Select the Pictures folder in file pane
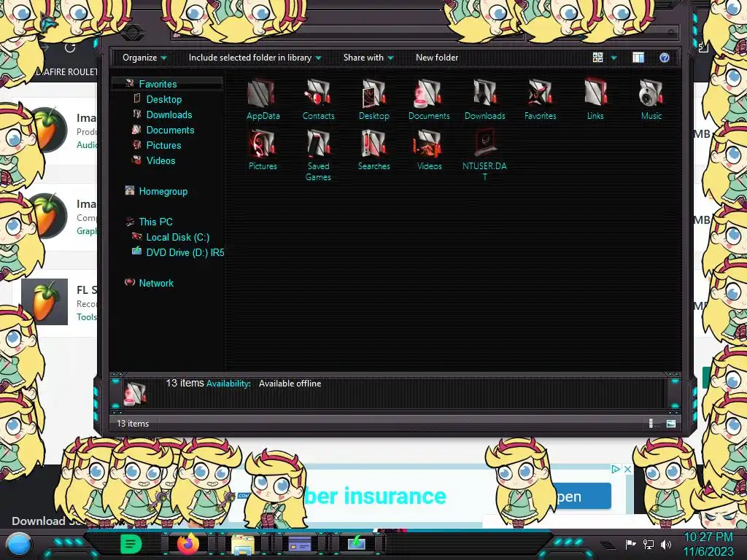The width and height of the screenshot is (747, 560). 263,149
